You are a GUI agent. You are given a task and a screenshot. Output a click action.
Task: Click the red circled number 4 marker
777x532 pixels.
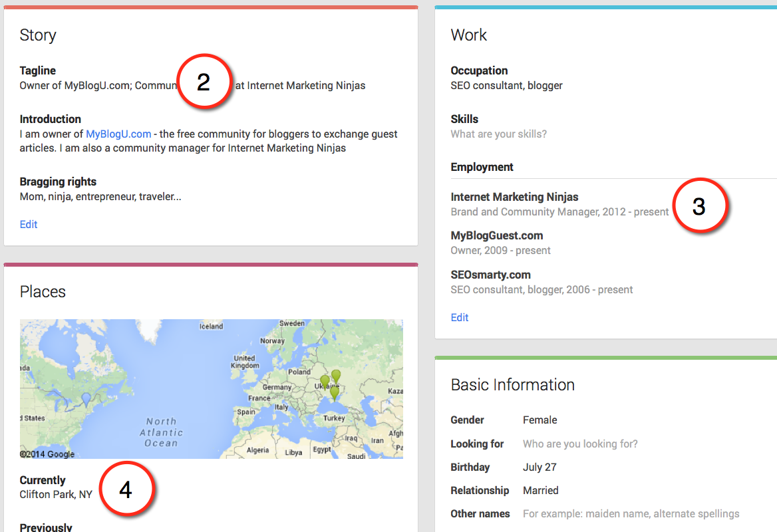point(126,489)
